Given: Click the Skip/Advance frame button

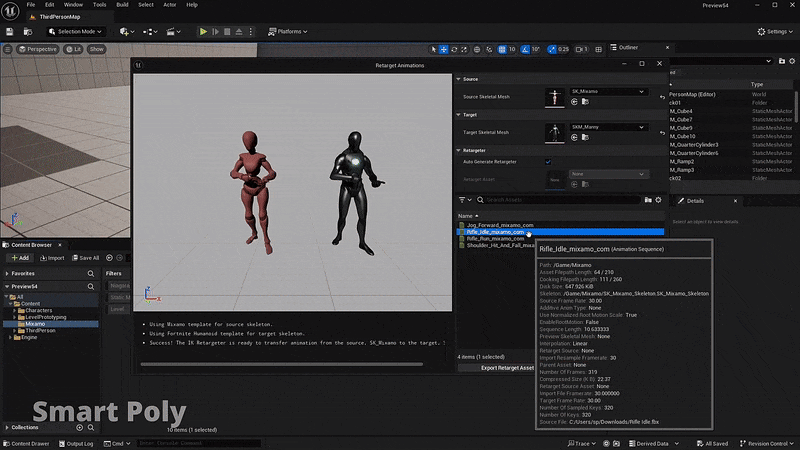Looking at the screenshot, I should (x=215, y=32).
